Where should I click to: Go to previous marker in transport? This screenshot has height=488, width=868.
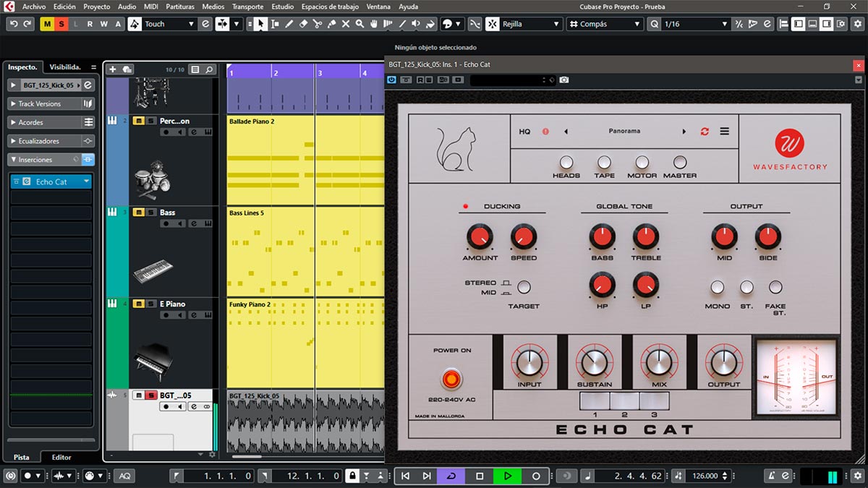click(406, 476)
